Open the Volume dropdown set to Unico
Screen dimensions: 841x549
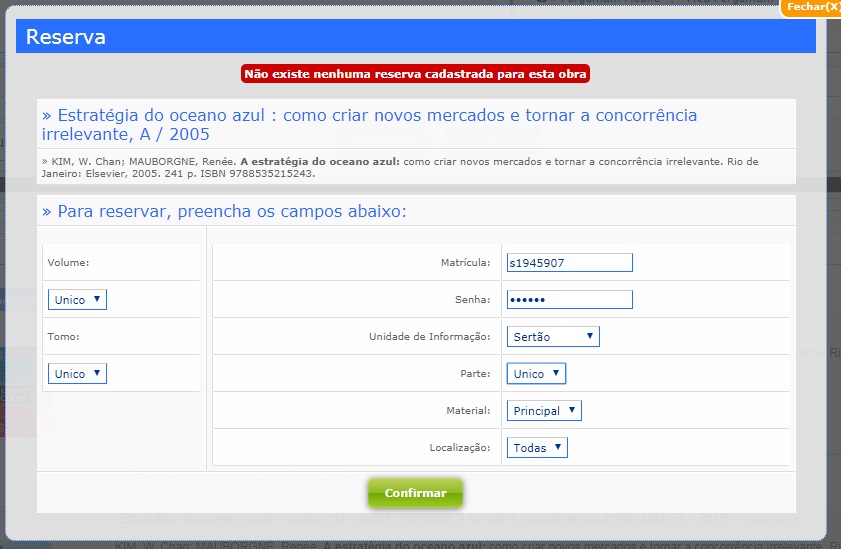tap(77, 299)
